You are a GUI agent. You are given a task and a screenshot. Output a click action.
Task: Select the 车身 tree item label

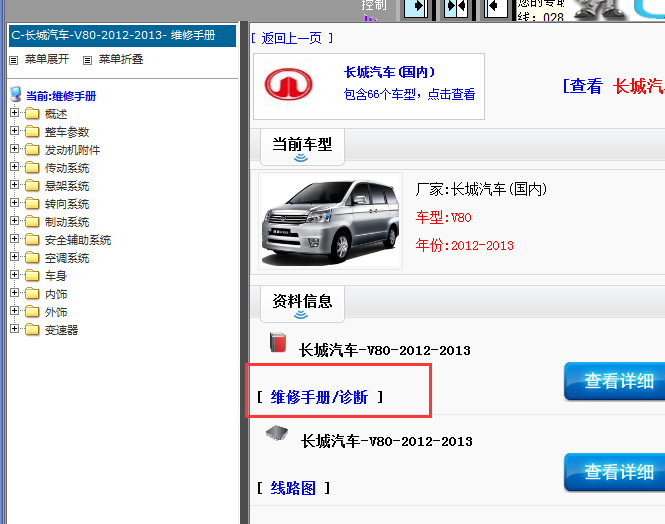pos(56,276)
